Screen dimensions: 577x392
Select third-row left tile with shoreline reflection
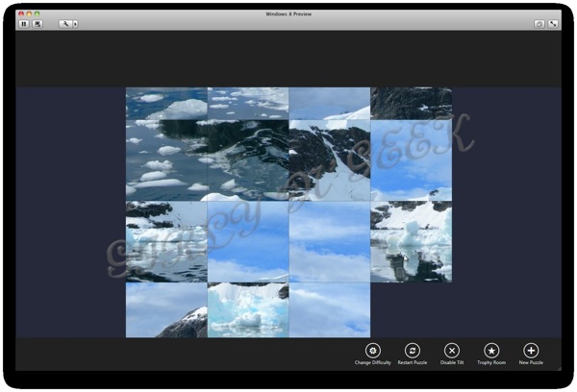coord(166,241)
